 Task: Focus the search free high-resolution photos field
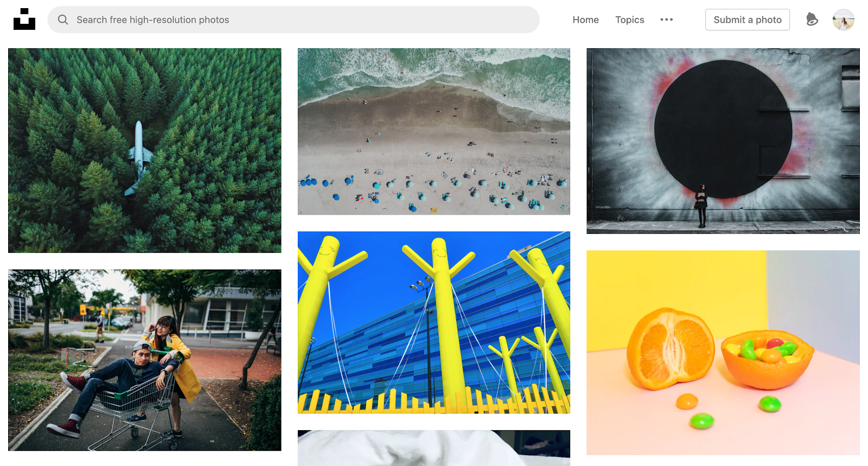[293, 20]
